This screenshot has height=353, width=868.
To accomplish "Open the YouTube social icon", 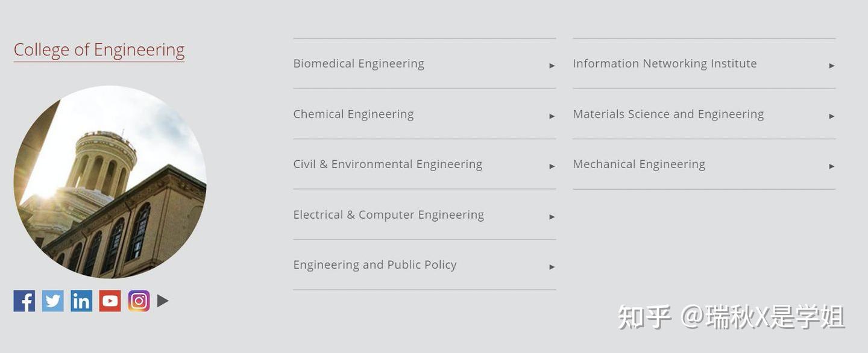I will pyautogui.click(x=110, y=301).
